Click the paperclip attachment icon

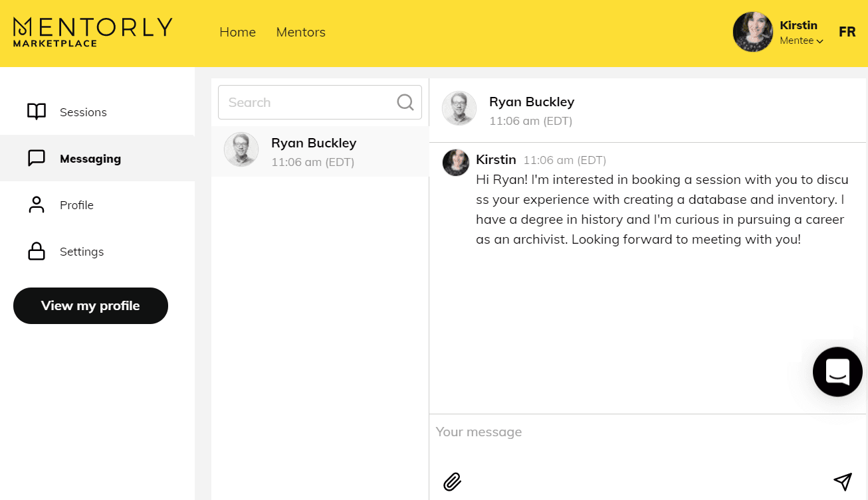point(452,481)
